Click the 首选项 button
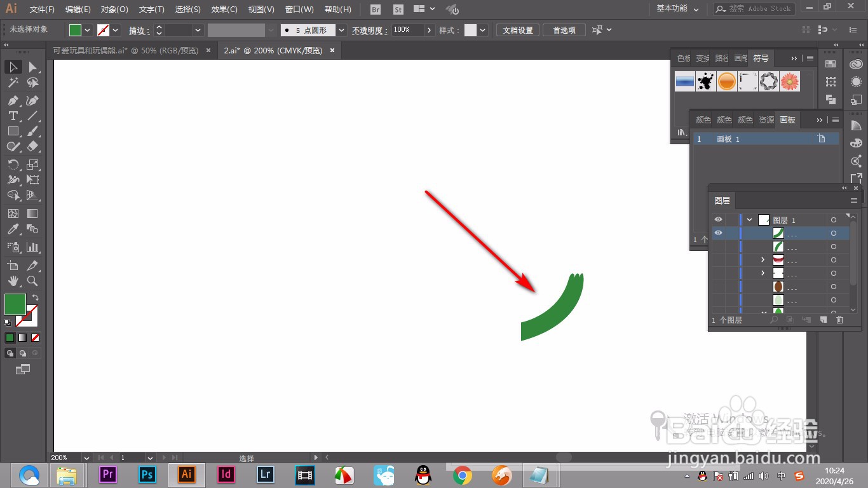The image size is (868, 488). coord(564,30)
